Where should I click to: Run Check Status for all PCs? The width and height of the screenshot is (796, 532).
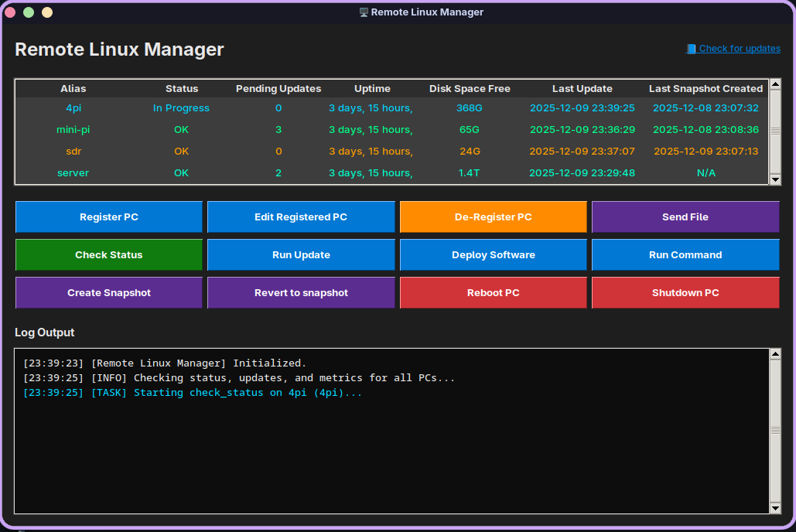(108, 254)
